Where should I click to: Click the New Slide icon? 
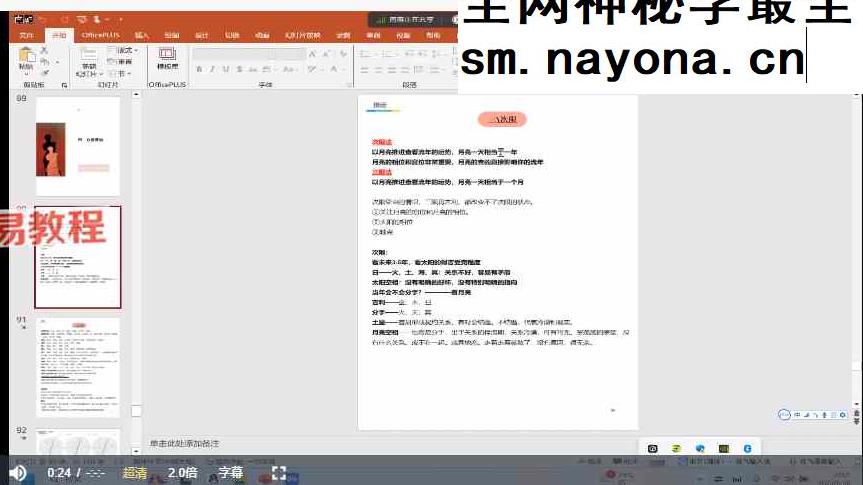tap(88, 55)
